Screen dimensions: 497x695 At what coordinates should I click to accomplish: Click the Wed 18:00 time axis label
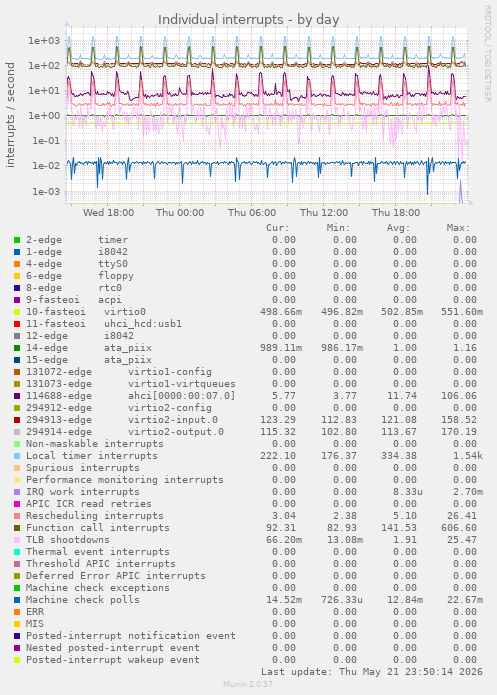(108, 213)
